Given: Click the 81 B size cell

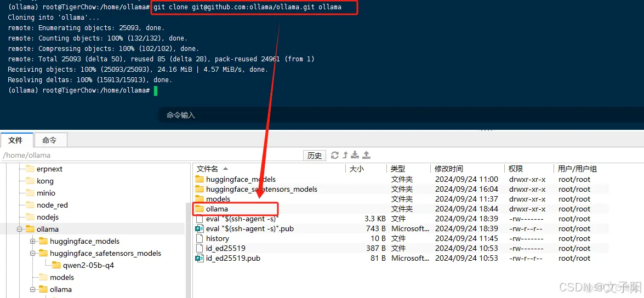Looking at the screenshot, I should click(378, 258).
